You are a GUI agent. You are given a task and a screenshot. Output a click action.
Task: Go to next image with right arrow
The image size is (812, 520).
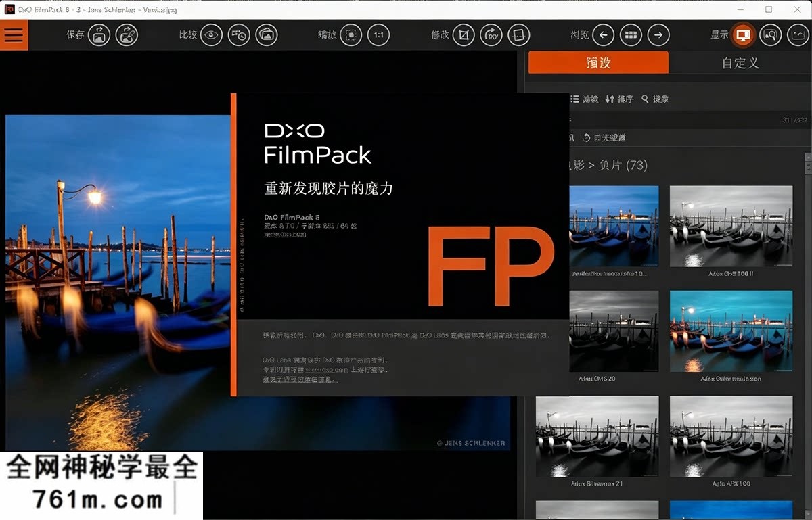click(x=658, y=35)
